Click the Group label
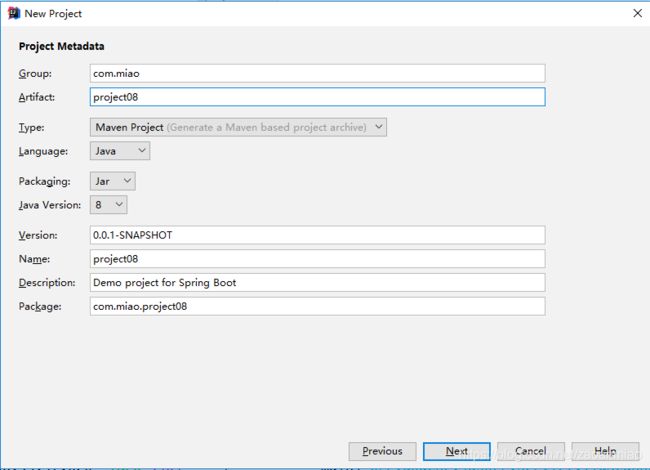 [35, 73]
